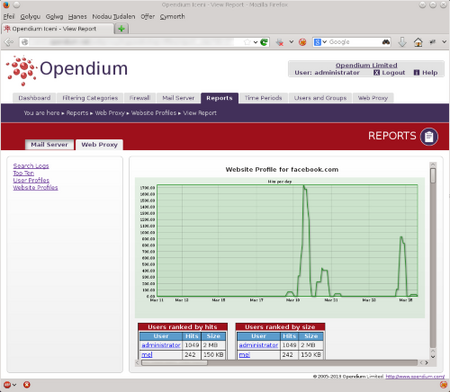Open the address bar history dropdown arrow
The image size is (450, 392).
(x=255, y=42)
